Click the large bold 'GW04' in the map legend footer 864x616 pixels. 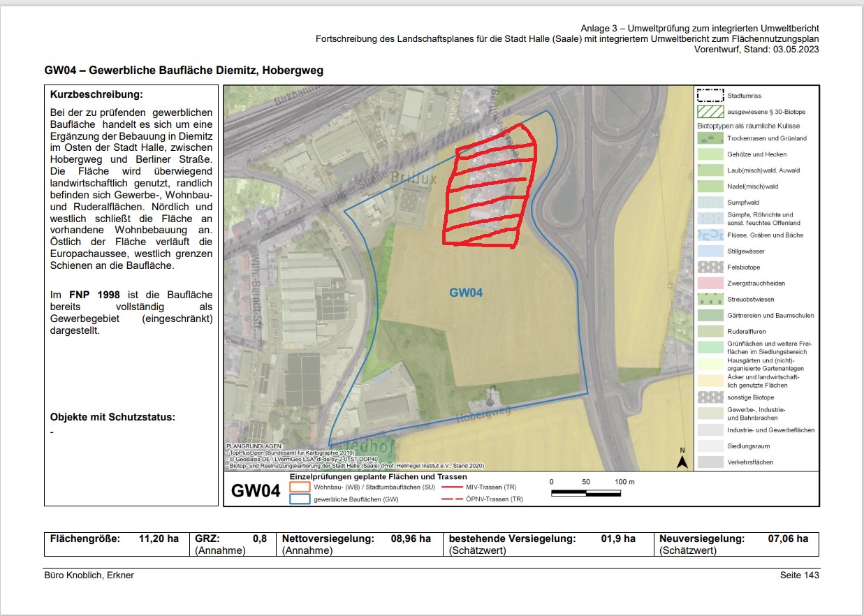256,490
